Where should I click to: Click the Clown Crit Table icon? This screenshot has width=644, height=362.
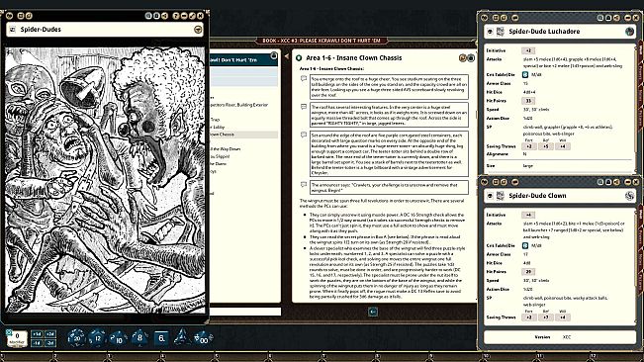tap(525, 245)
